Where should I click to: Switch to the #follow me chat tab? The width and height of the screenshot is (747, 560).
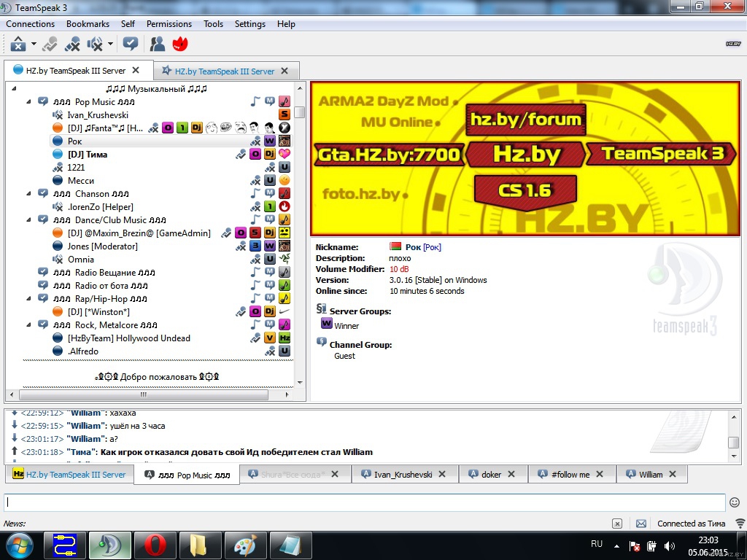570,474
